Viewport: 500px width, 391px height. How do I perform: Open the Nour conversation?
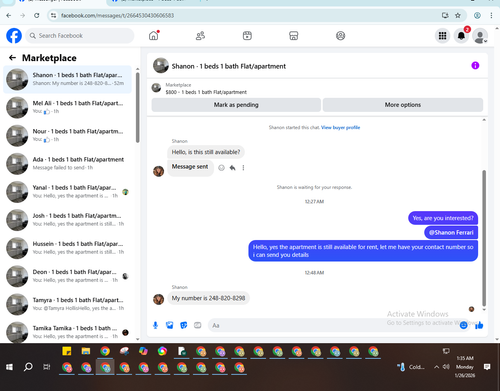(67, 135)
